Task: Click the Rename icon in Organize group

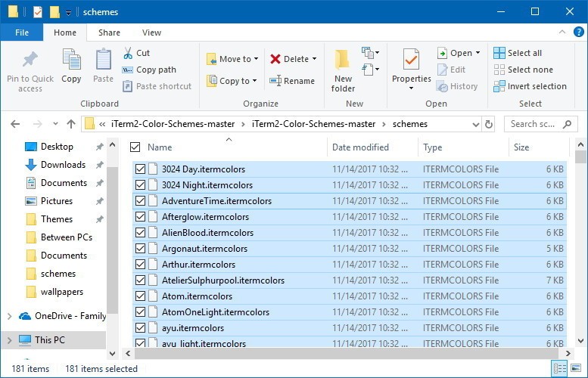Action: [275, 81]
